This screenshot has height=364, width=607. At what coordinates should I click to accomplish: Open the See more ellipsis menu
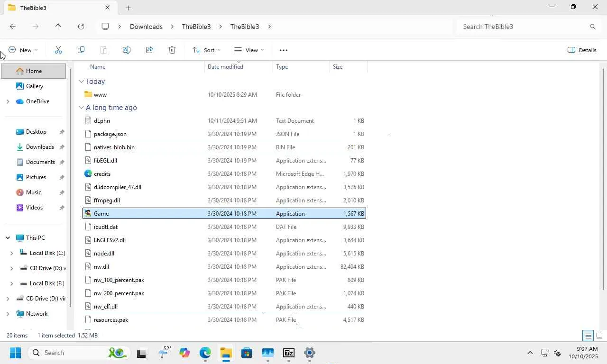[284, 50]
